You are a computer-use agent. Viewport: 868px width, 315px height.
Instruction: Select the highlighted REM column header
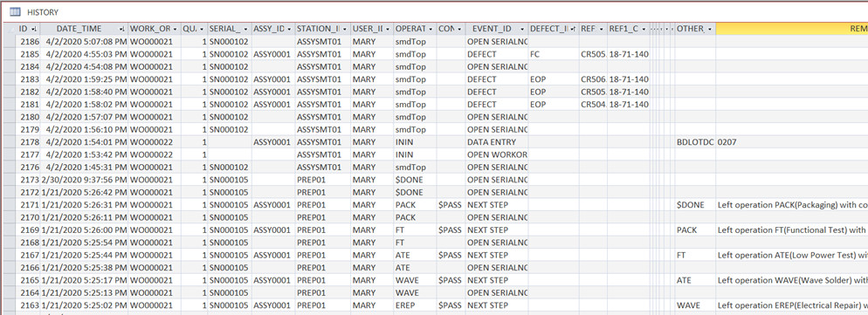792,29
